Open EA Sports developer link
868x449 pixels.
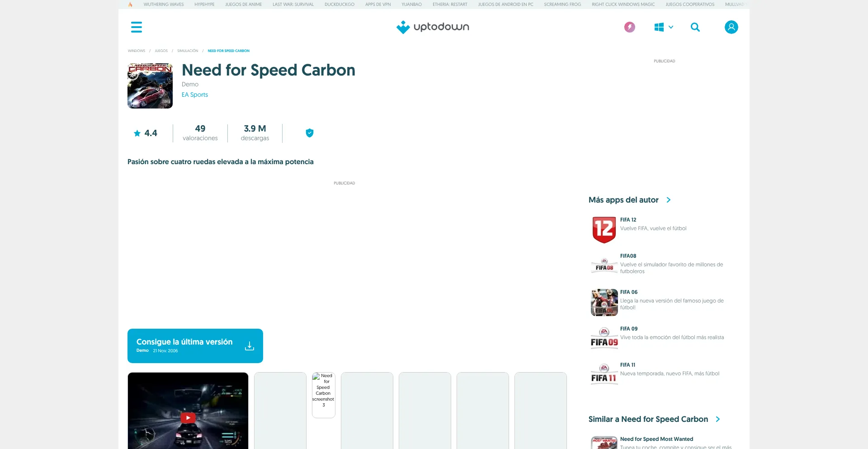(195, 95)
